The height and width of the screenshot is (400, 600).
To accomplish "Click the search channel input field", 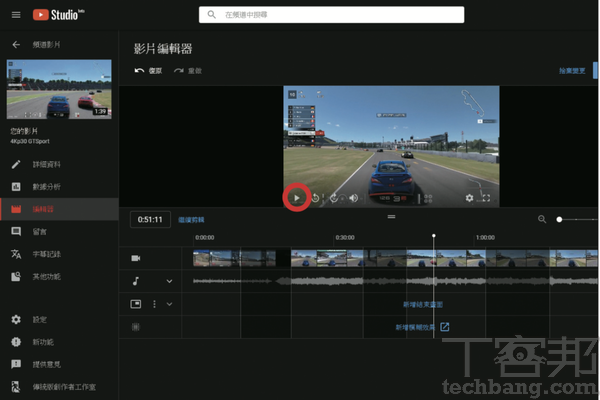I will (x=331, y=15).
